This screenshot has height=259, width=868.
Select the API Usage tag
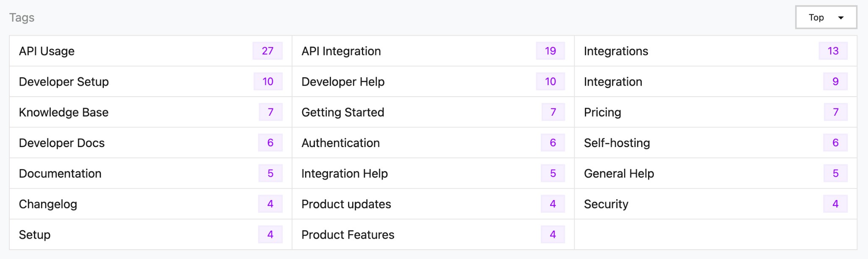point(47,51)
